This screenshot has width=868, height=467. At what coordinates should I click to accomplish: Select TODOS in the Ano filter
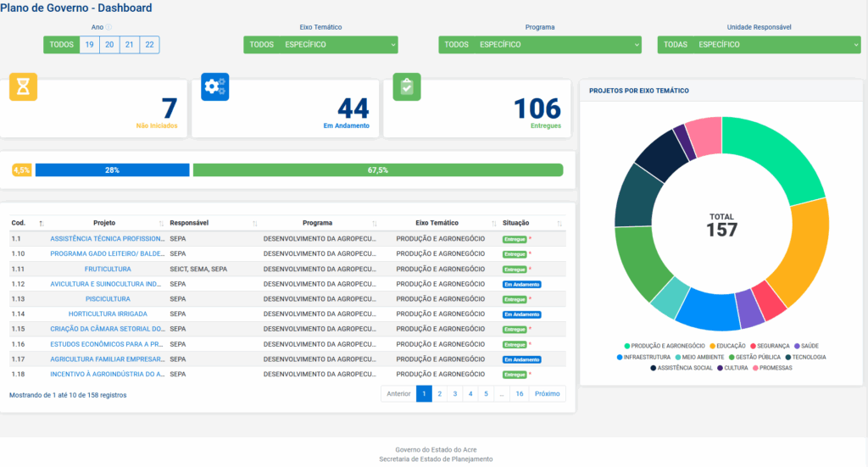click(62, 45)
